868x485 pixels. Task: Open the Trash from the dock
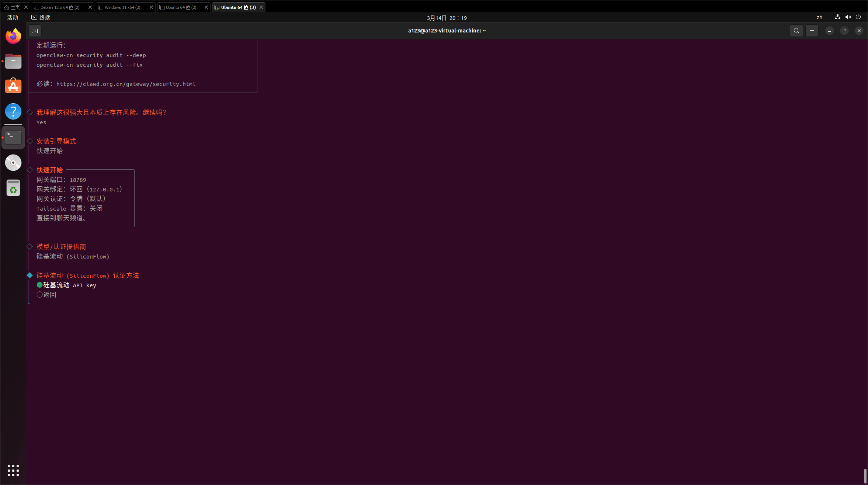13,188
